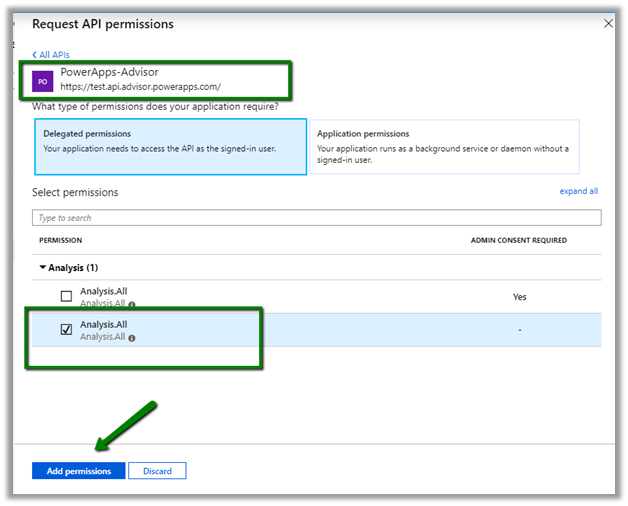Click info icon beside unchecked Analysis.All
The height and width of the screenshot is (506, 628).
tap(132, 304)
